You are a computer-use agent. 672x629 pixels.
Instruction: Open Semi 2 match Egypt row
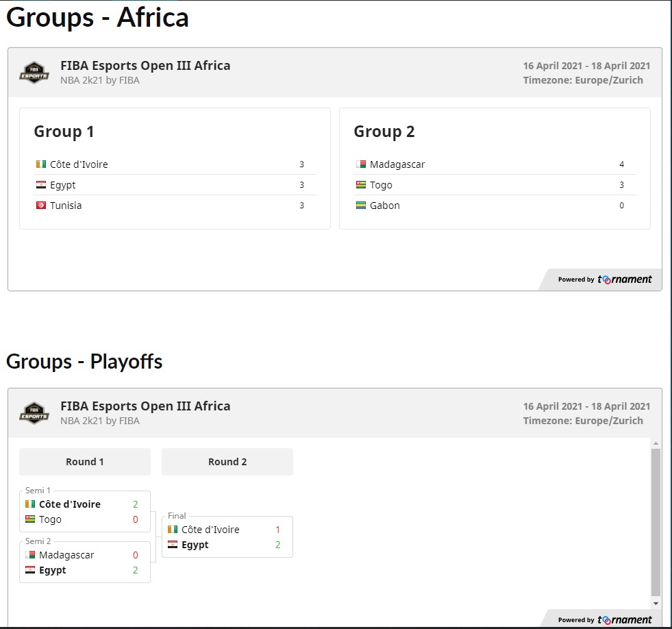coord(85,570)
